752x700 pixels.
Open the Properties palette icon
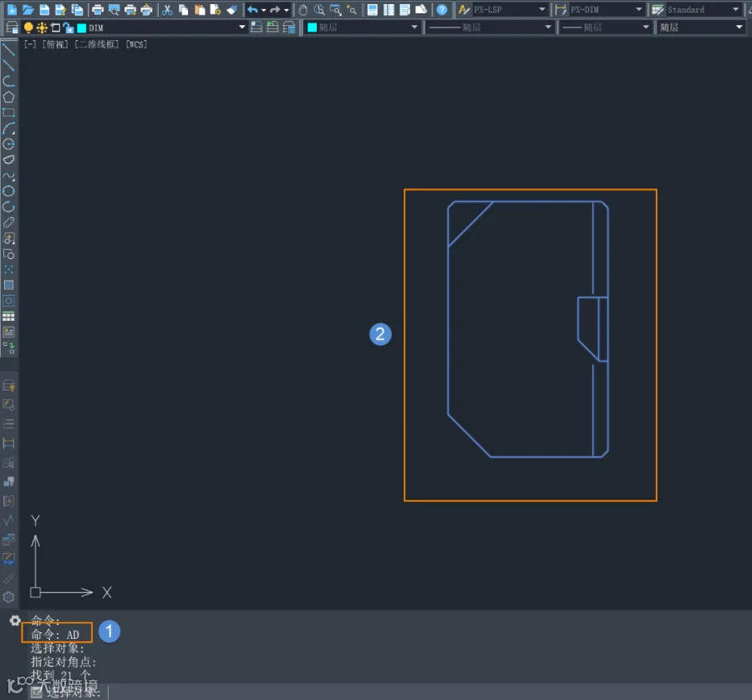(373, 9)
